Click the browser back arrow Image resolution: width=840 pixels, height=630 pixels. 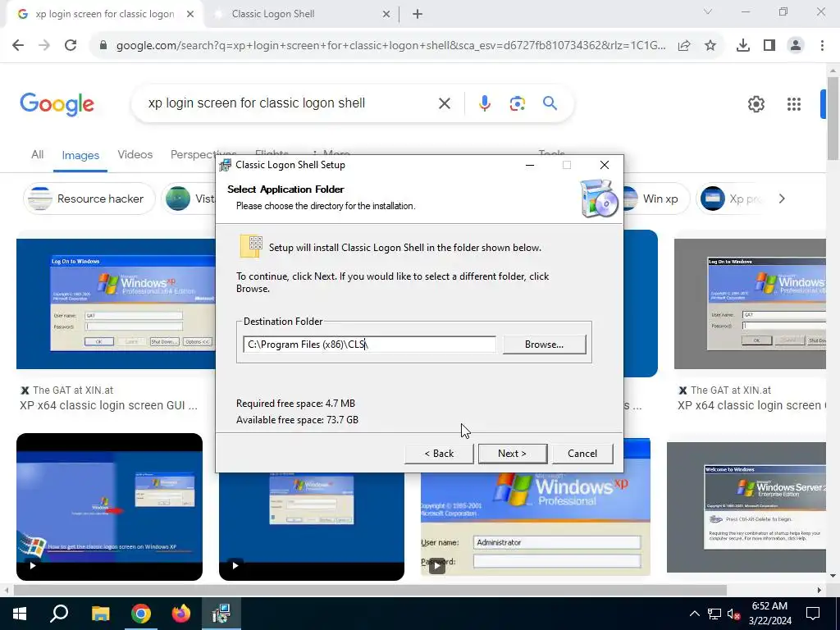[x=18, y=46]
